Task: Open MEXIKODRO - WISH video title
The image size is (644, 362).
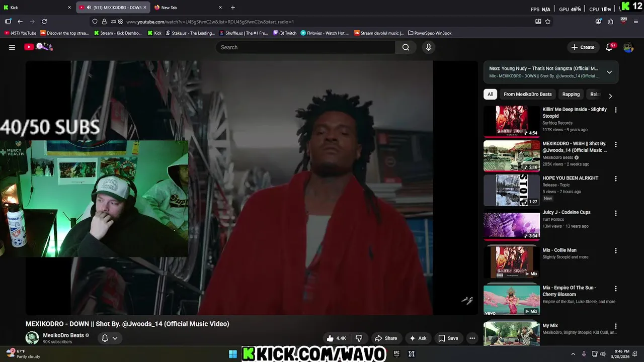Action: [575, 147]
